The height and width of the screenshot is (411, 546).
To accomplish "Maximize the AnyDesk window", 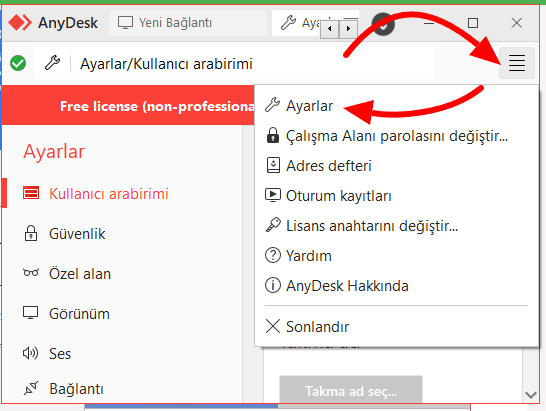I will [473, 23].
